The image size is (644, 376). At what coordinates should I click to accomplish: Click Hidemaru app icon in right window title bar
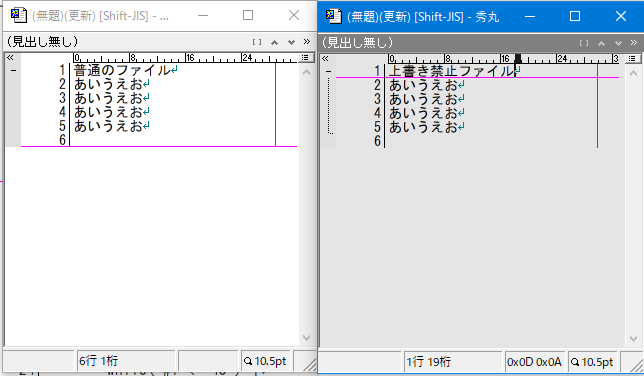[x=334, y=16]
